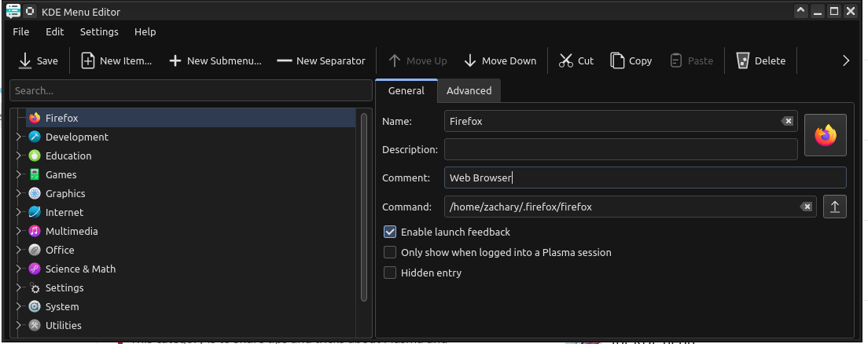This screenshot has width=868, height=344.
Task: Click the greyed-out Move Up button
Action: tap(417, 60)
